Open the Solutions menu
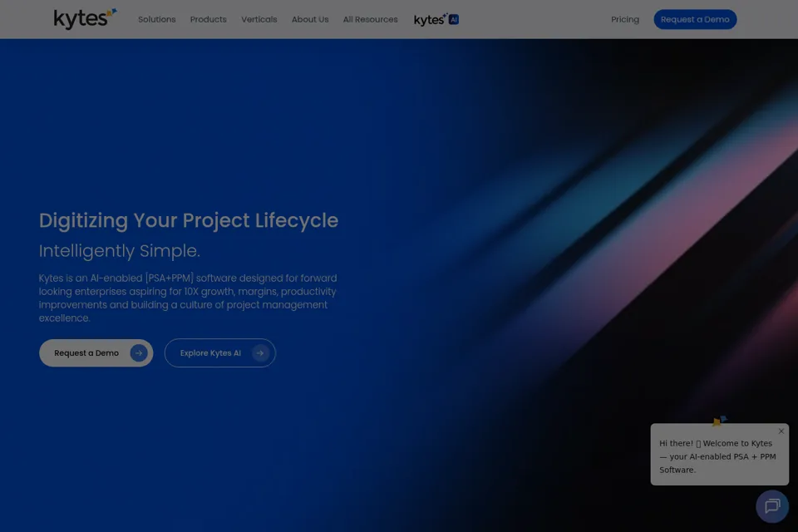Screen dimensions: 798x532 tap(157, 19)
